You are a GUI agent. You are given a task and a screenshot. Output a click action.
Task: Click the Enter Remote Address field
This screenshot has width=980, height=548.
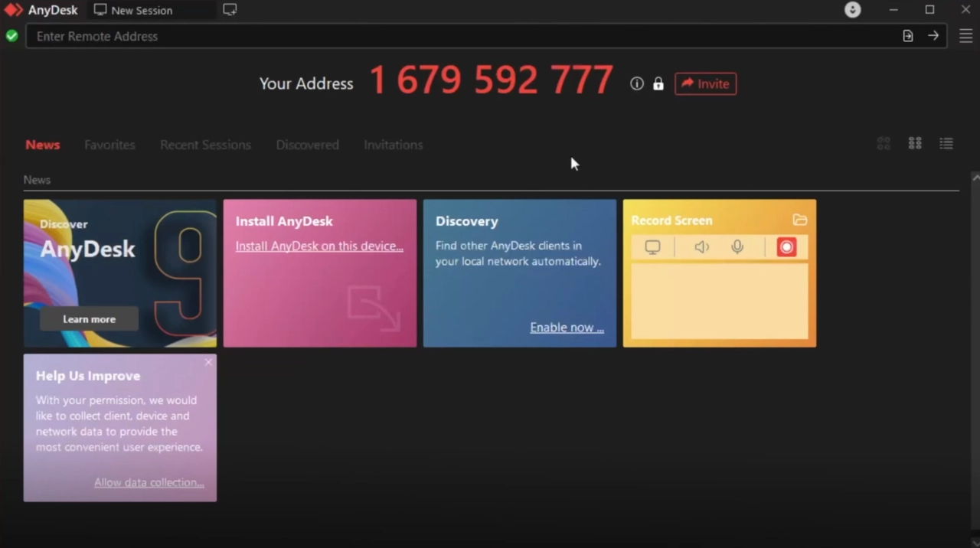(x=459, y=36)
